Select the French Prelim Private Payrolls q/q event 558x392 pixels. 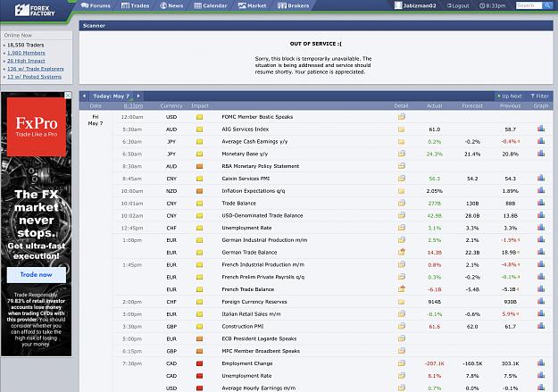[x=263, y=277]
